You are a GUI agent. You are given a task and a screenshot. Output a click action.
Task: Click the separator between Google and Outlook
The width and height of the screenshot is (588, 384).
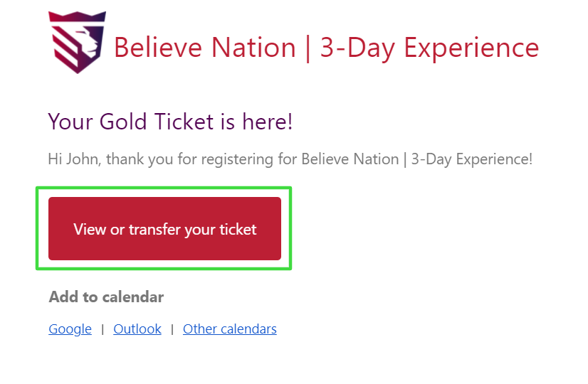click(103, 329)
